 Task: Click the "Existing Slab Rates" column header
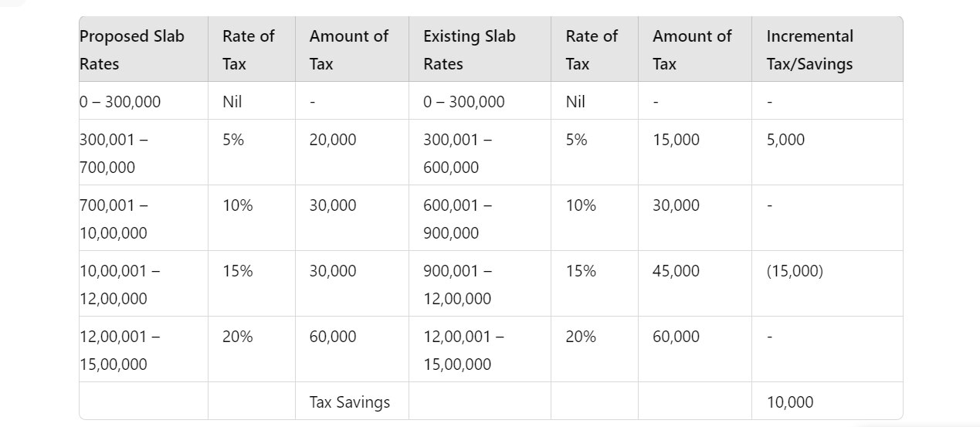click(470, 50)
